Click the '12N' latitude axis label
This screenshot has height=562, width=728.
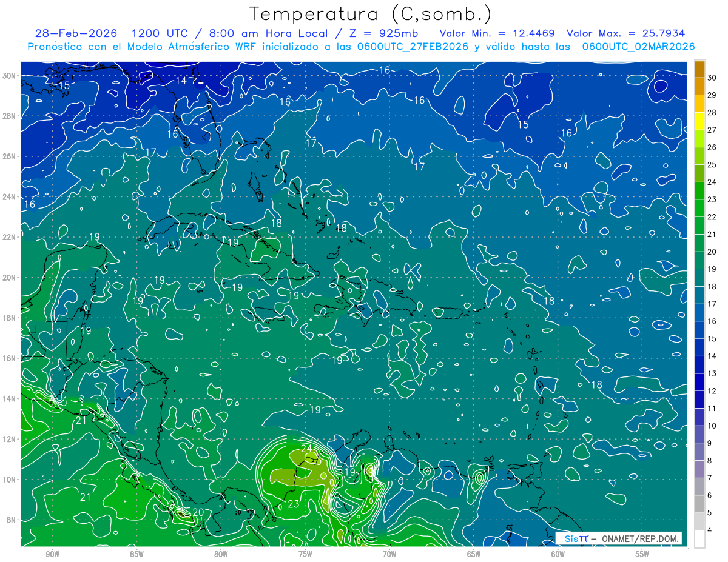pos(9,439)
